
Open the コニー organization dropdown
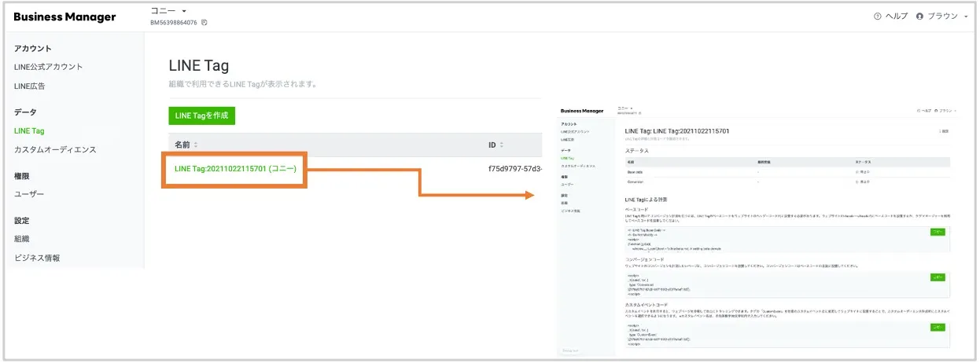183,11
